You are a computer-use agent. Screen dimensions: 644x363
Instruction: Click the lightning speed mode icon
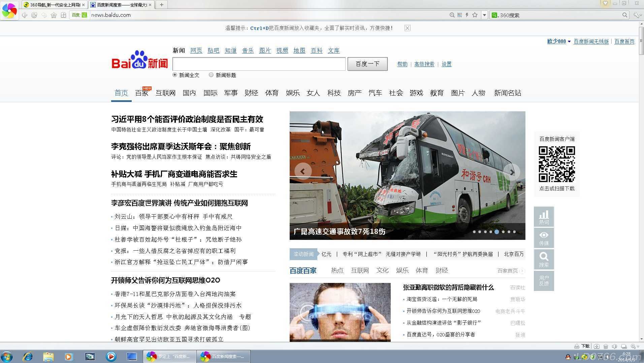(467, 15)
